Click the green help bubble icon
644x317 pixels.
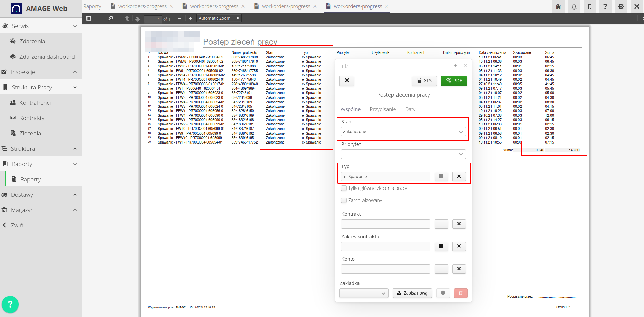[10, 304]
